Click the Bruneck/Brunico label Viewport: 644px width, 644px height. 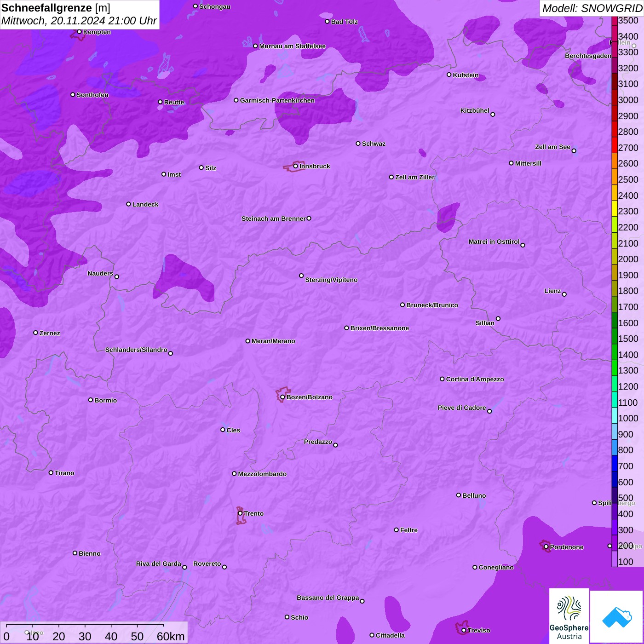(x=432, y=305)
